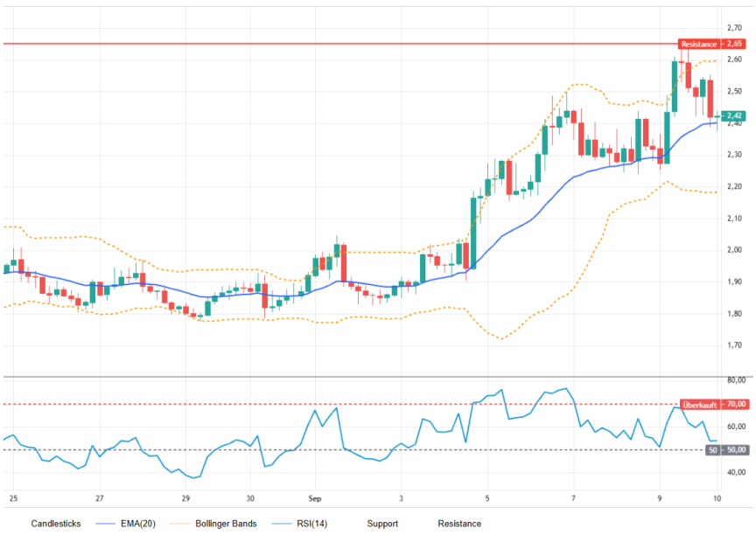Click the 29 date axis label
Screen dimensions: 756x542
point(185,498)
